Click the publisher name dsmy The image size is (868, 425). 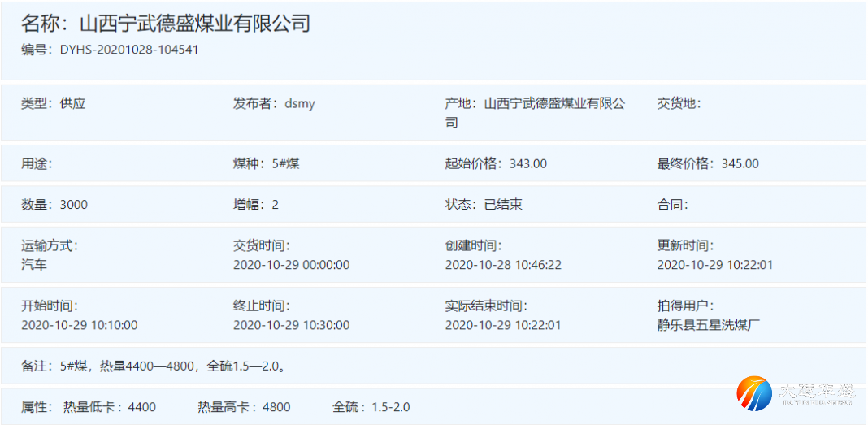pos(299,103)
